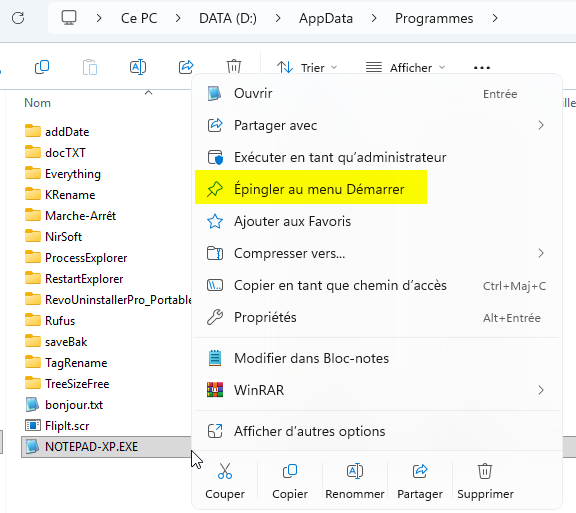
Task: Choose Modifier dans Bloc-notes
Action: [x=377, y=358]
